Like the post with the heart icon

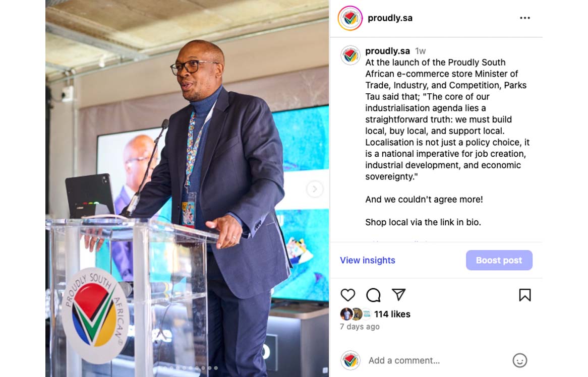pos(347,295)
